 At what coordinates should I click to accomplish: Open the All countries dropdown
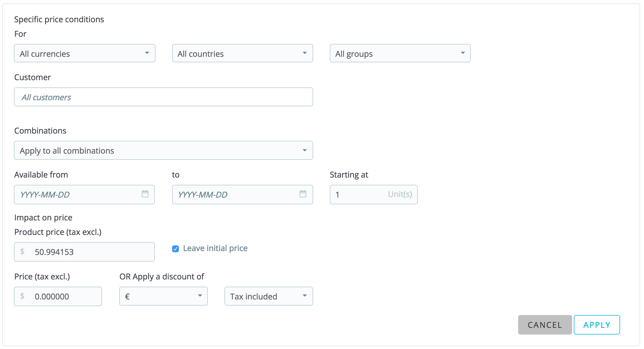coord(242,53)
